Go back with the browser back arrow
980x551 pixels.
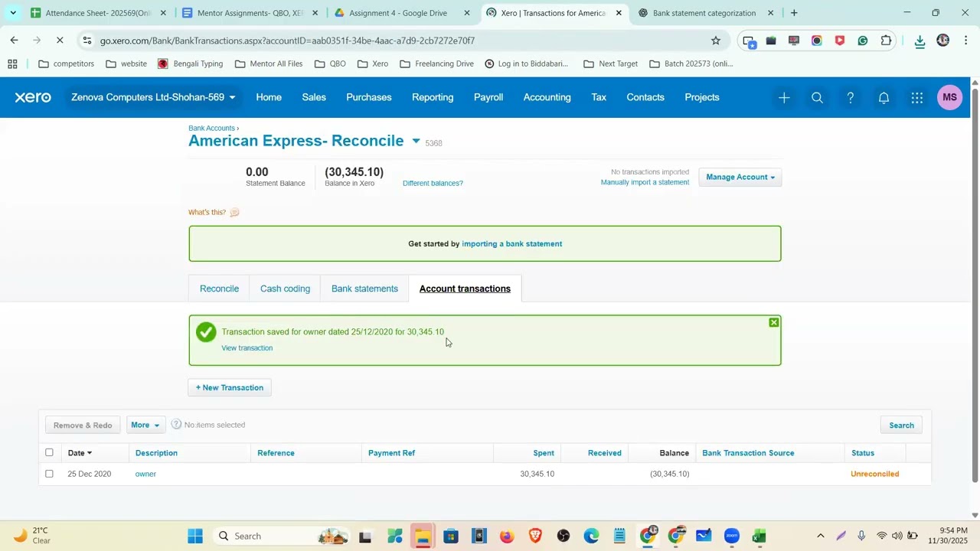click(14, 40)
